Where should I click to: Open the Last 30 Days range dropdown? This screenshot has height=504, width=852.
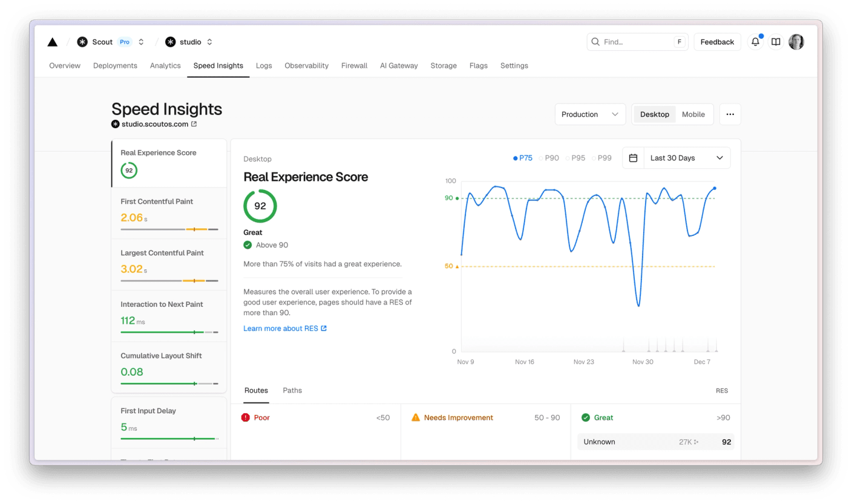click(x=687, y=158)
